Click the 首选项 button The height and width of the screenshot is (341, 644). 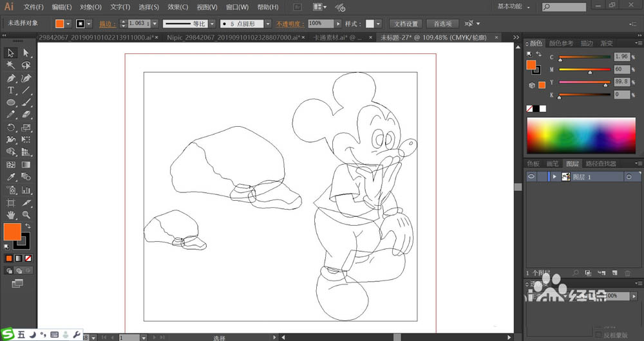[443, 24]
